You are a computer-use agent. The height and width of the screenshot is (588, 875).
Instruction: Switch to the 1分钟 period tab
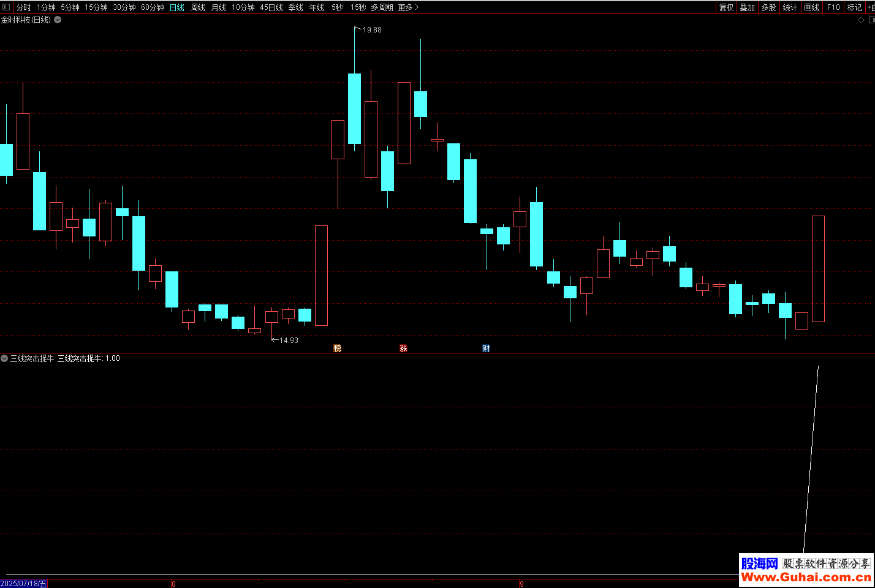[x=46, y=7]
